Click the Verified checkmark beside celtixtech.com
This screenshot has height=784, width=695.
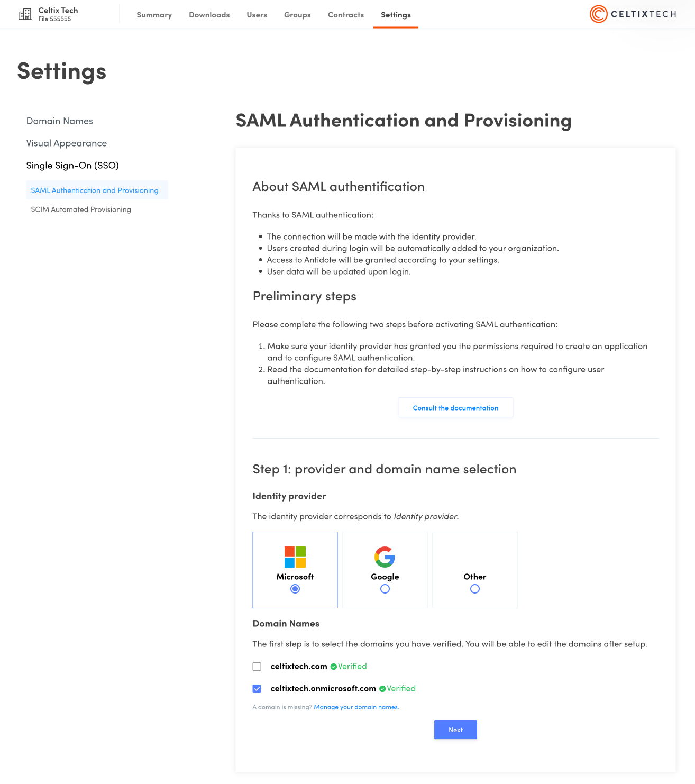click(334, 667)
